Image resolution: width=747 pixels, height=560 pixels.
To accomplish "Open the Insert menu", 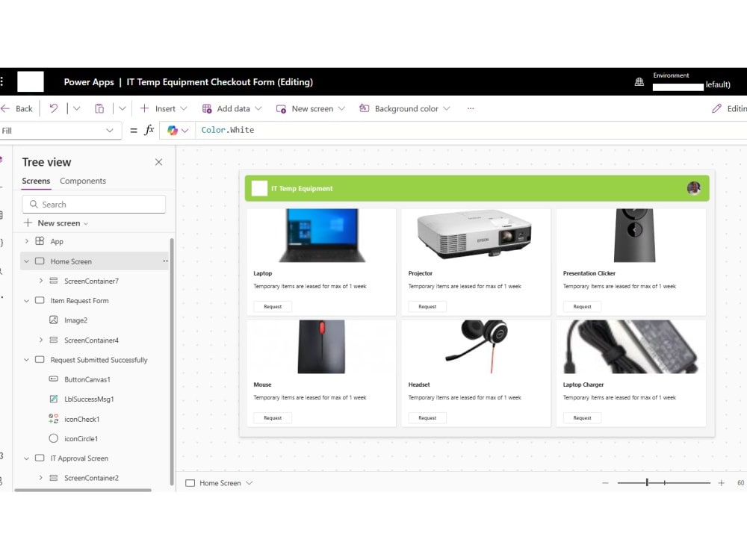I will pos(164,108).
